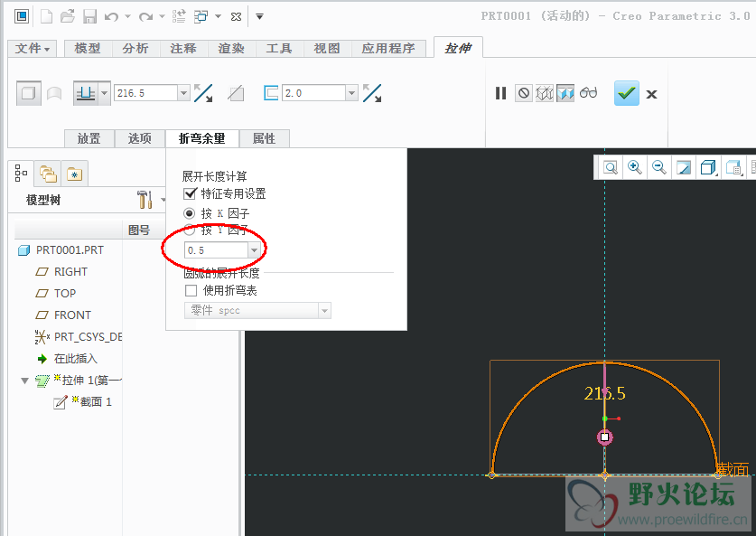Toggle the remove material icon

(x=236, y=93)
